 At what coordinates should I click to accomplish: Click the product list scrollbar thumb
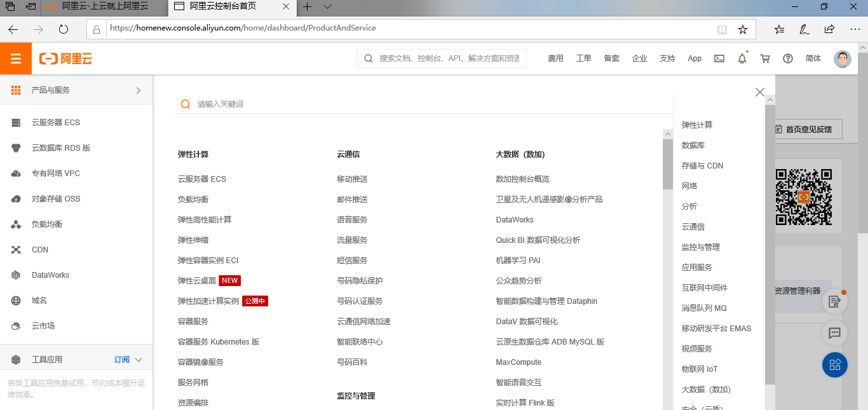tap(668, 165)
